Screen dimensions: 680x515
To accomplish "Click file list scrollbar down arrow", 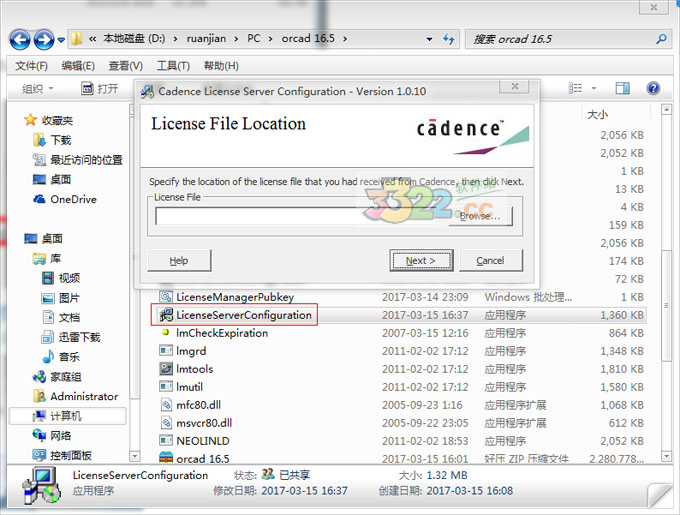I will tap(666, 456).
